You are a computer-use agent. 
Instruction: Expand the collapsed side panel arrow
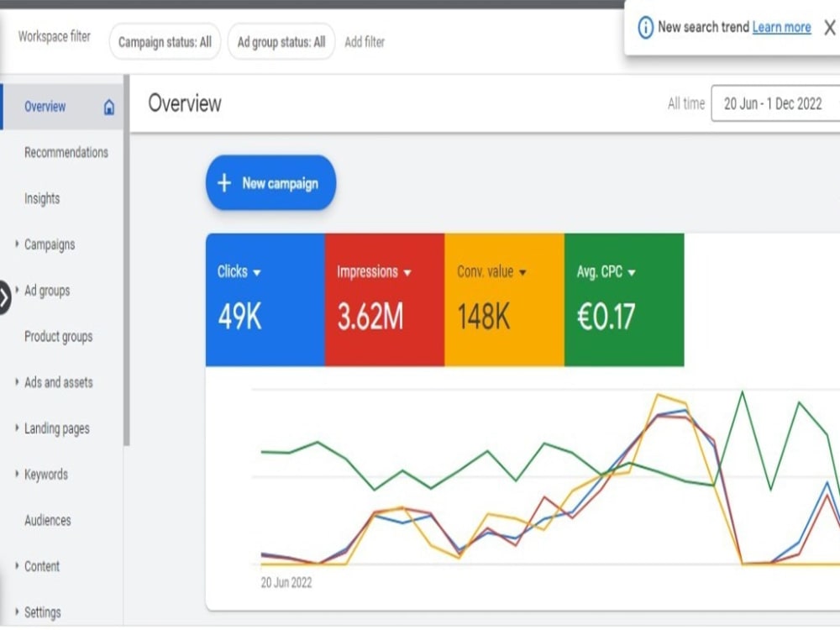click(4, 297)
